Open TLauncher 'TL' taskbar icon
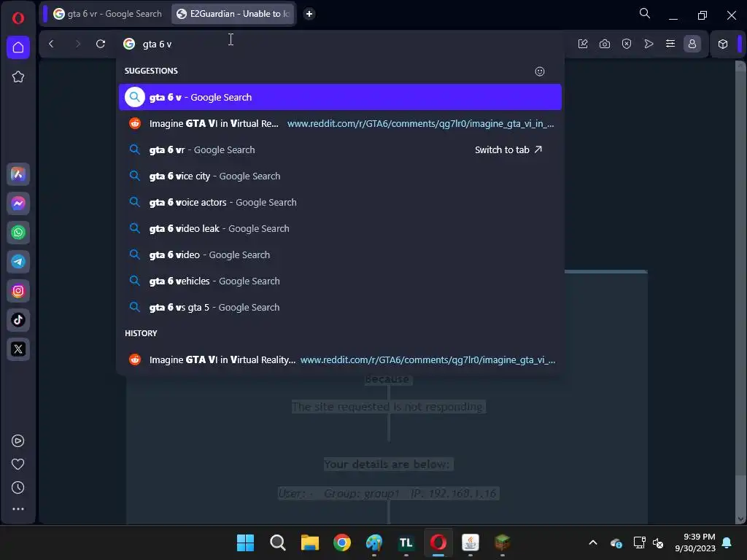This screenshot has height=560, width=747. (406, 542)
